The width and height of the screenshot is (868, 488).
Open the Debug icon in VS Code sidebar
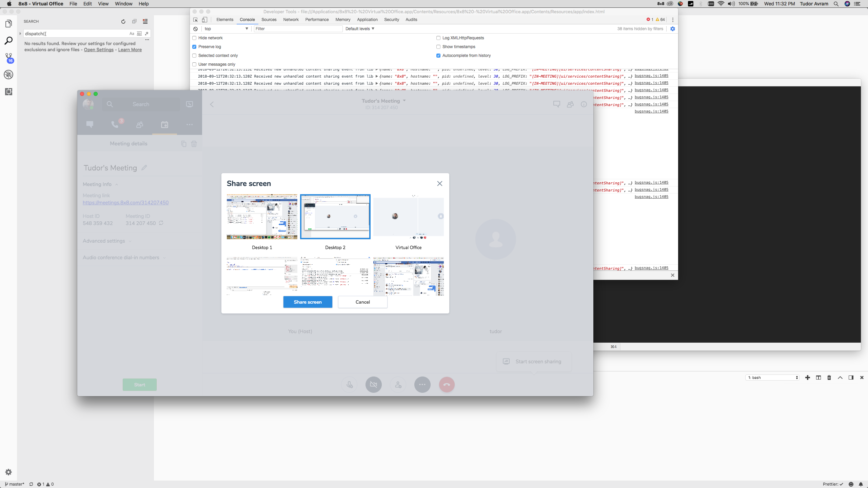click(x=8, y=75)
